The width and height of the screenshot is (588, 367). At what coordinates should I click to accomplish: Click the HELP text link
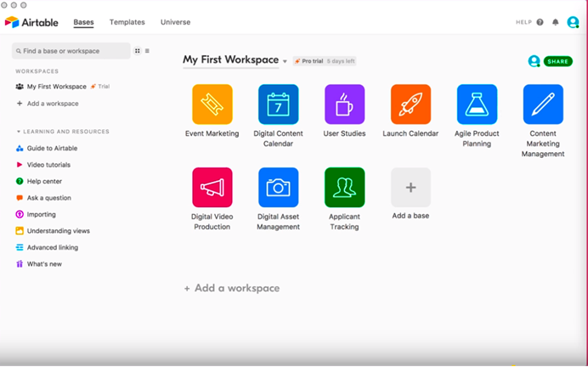point(524,22)
